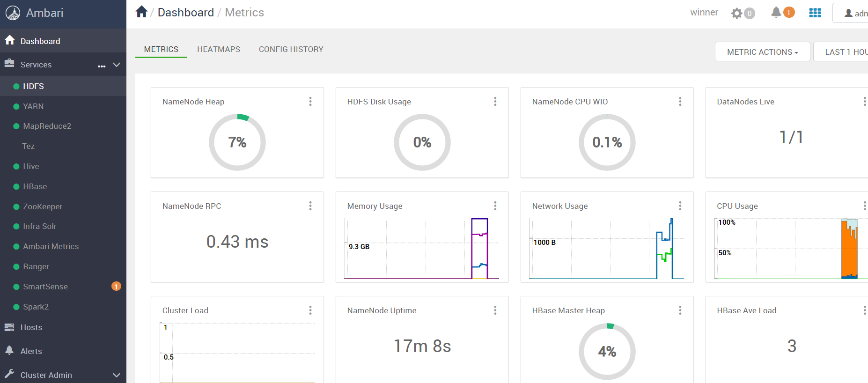This screenshot has height=383, width=868.
Task: Click the DataNodes Live 1/1 value
Action: pos(791,137)
